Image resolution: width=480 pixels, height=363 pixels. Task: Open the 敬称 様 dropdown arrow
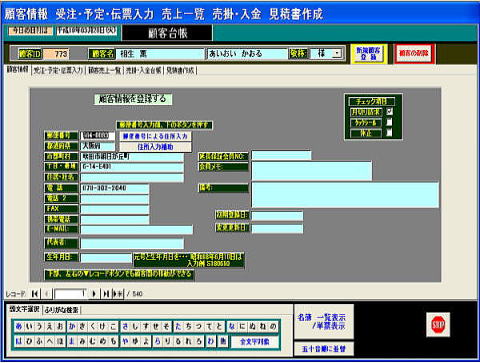[337, 53]
